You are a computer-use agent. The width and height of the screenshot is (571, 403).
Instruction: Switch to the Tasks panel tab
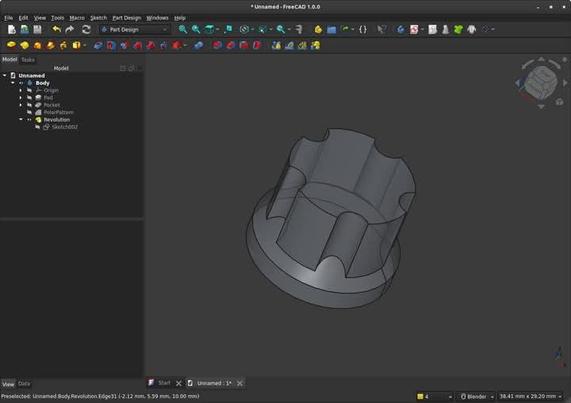pyautogui.click(x=28, y=60)
